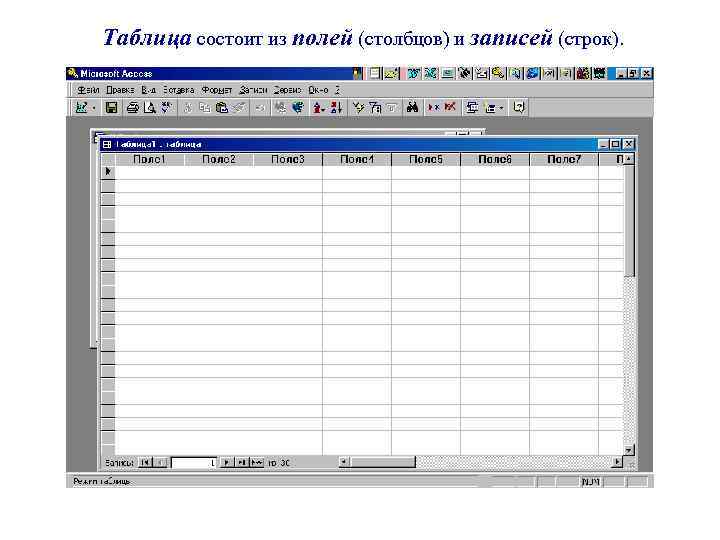Viewport: 720px width, 540px height.
Task: Open the Окно menu
Action: (318, 90)
